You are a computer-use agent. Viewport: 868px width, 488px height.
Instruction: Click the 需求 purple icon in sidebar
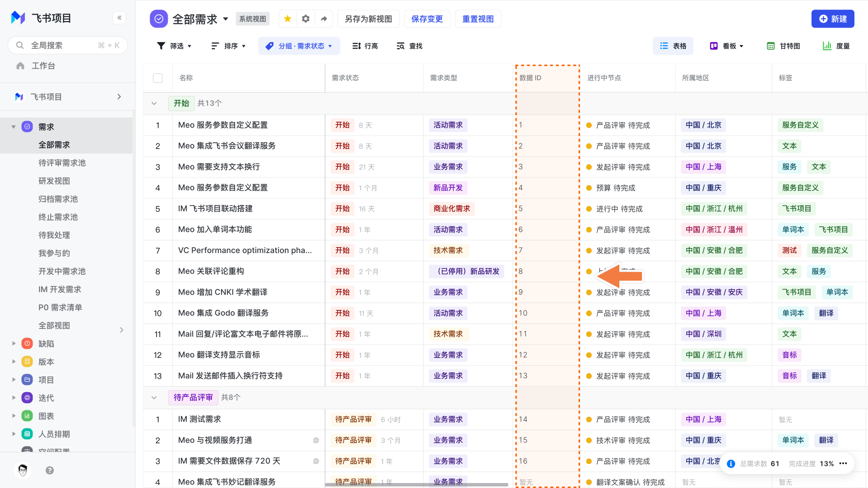point(27,127)
